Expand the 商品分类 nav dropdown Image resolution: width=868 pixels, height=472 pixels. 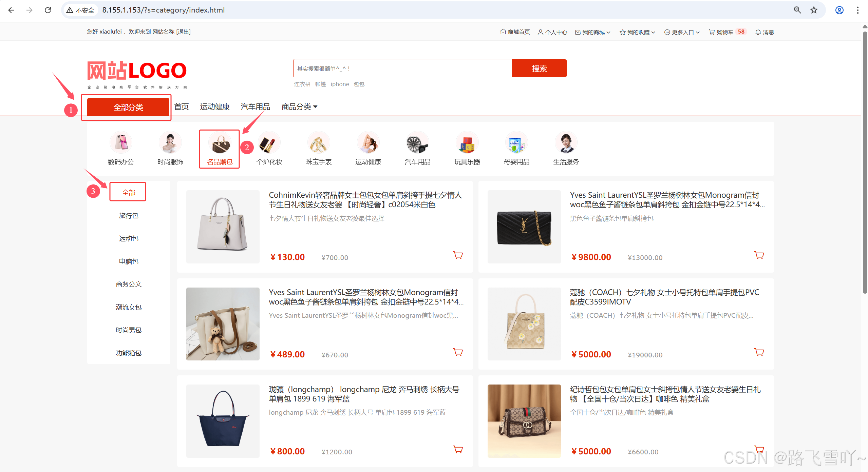pos(299,107)
